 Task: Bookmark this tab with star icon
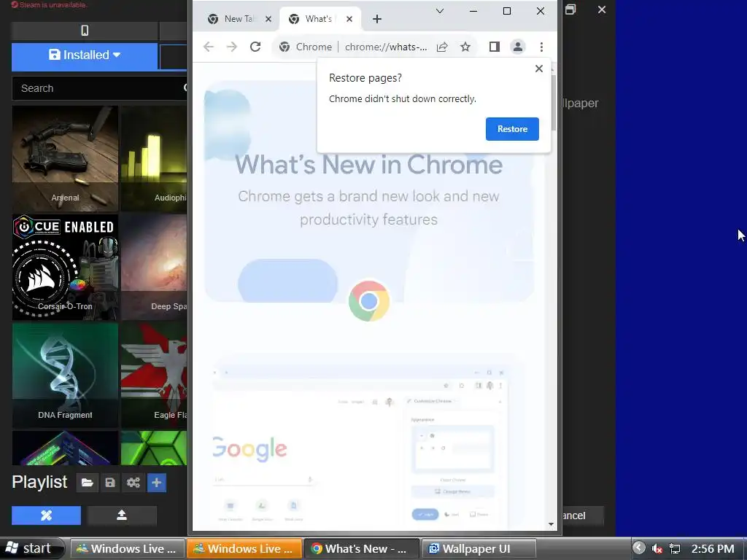(x=465, y=47)
